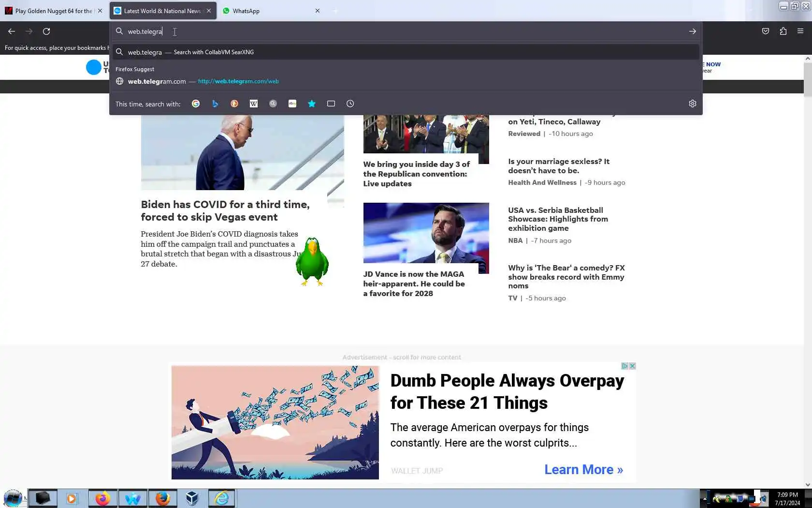Image resolution: width=812 pixels, height=508 pixels.
Task: Select web.telegram.com Firefox Suggest result
Action: [406, 81]
